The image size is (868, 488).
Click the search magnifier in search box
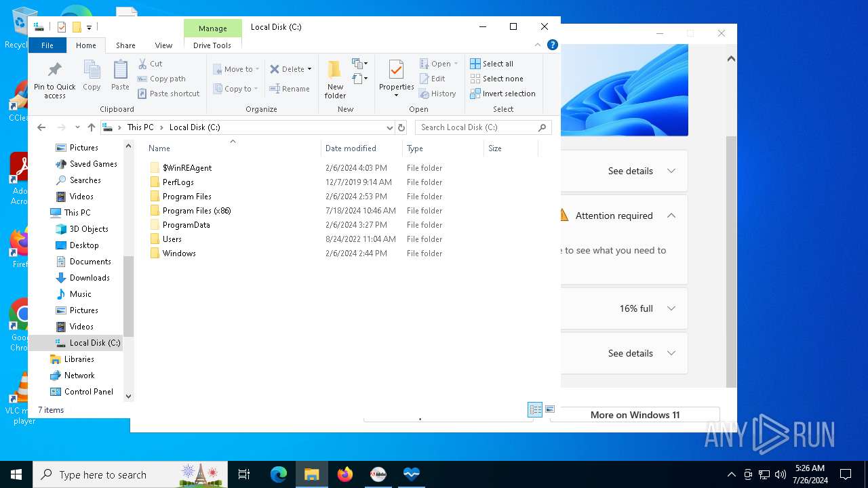542,127
